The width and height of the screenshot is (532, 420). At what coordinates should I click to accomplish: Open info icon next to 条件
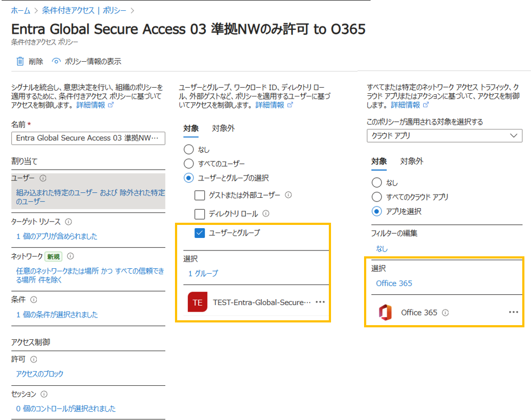coord(34,300)
